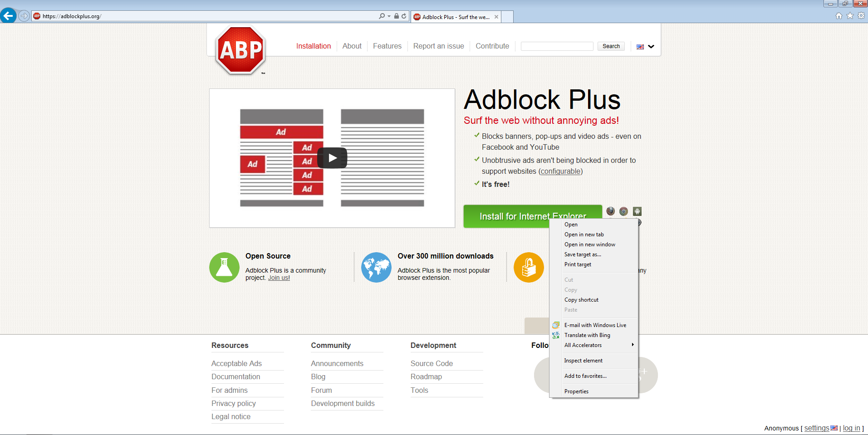
Task: Open Favorites star icon in browser toolbar
Action: [850, 16]
